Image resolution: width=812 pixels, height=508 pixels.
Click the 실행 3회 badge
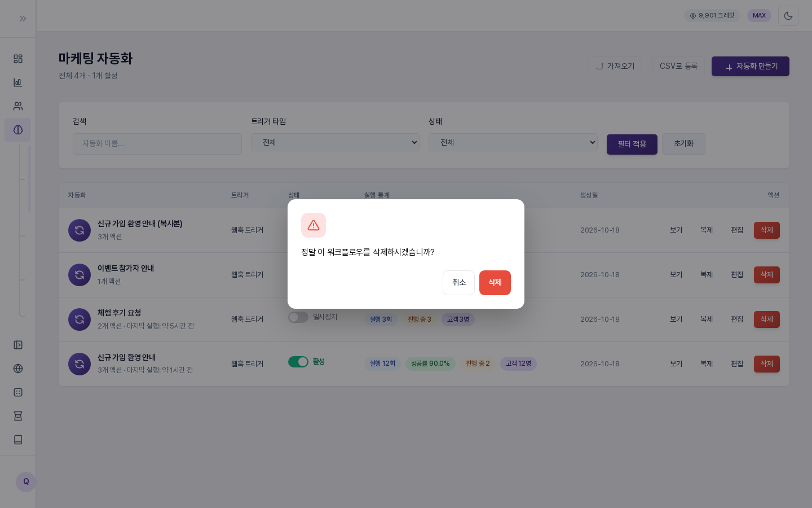coord(381,319)
